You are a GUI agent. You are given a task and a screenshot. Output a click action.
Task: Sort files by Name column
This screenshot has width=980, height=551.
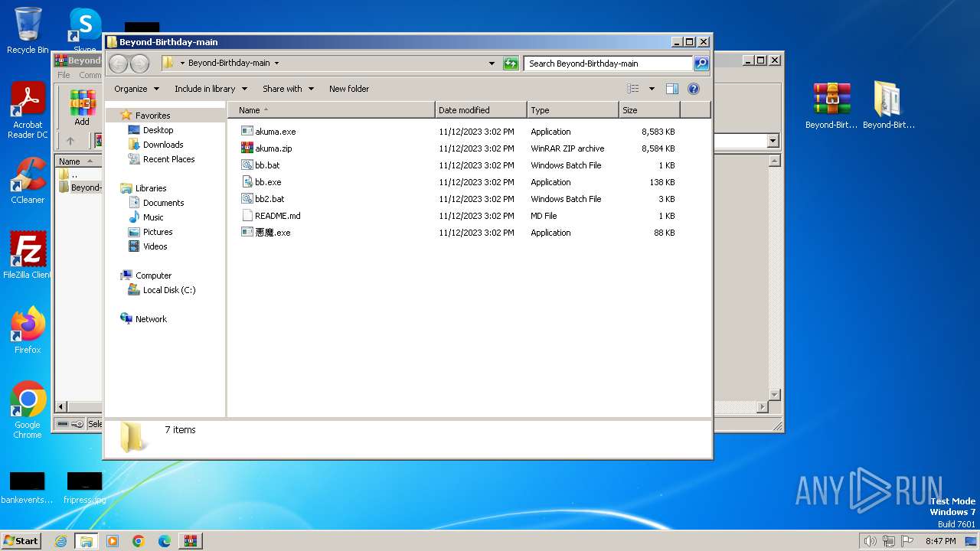331,110
